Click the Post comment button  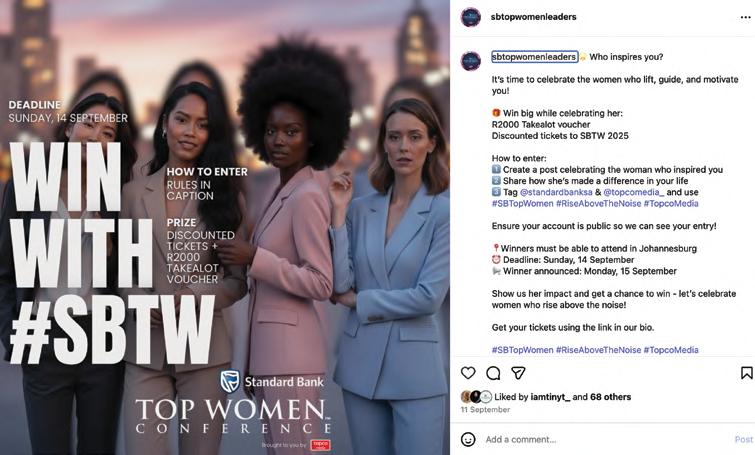pos(743,440)
